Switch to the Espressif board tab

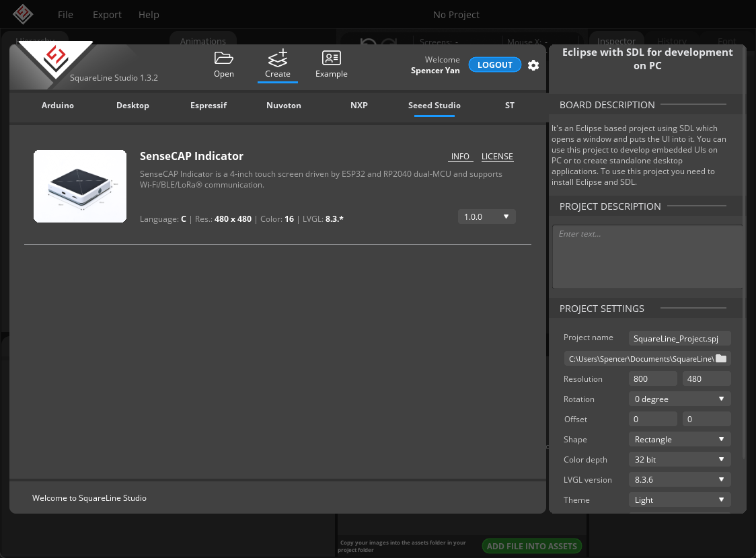tap(209, 105)
